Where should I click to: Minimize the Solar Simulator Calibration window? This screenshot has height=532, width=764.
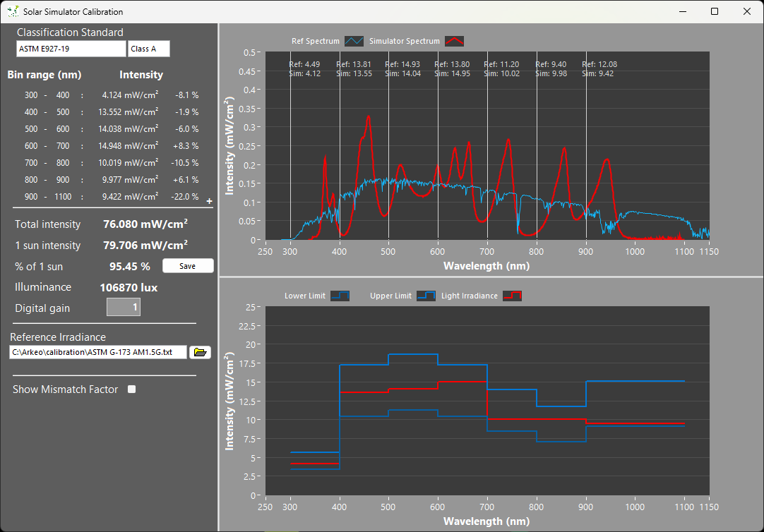coord(682,11)
